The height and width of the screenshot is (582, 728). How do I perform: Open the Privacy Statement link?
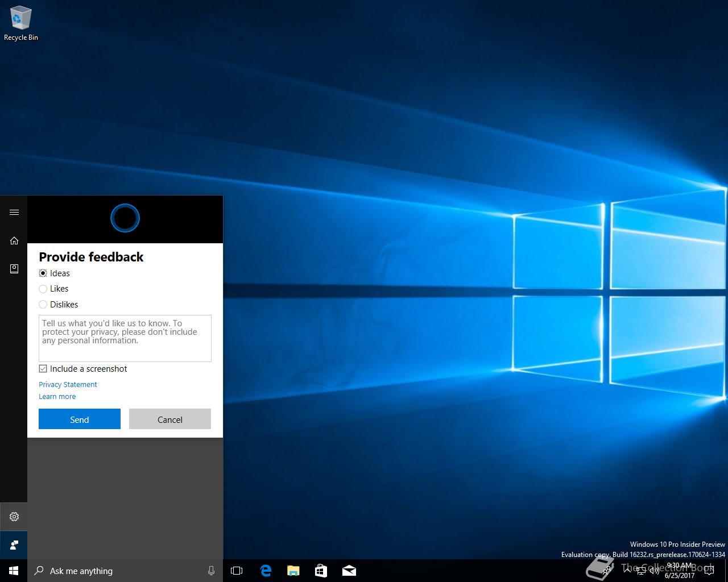(x=68, y=385)
